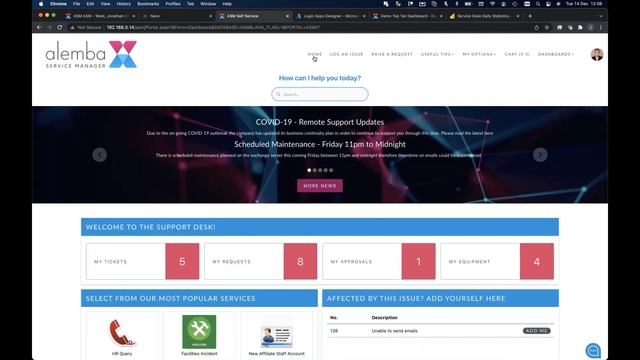The height and width of the screenshot is (360, 640).
Task: Open the chat bubble widget
Action: click(593, 350)
